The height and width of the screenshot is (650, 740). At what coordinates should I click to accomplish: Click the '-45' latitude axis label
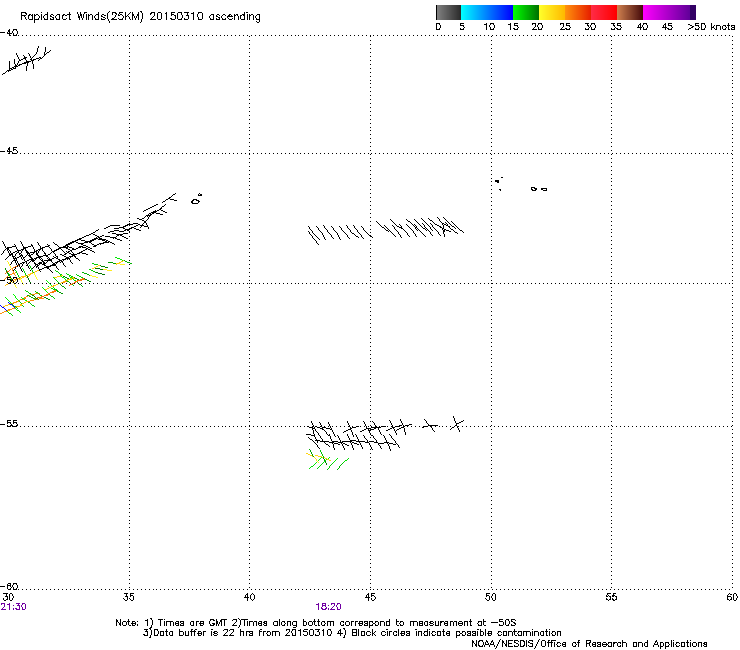tap(9, 151)
